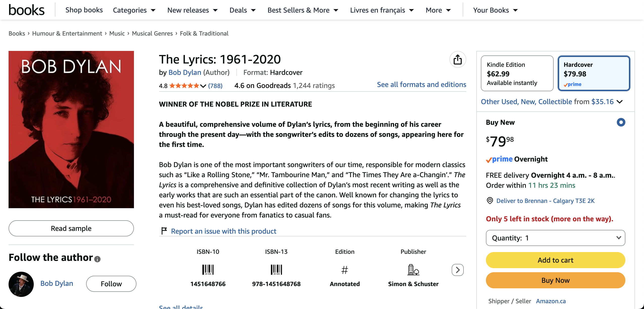Expand Other Used, New, Collectible offers chevron
The image size is (644, 309).
click(620, 102)
